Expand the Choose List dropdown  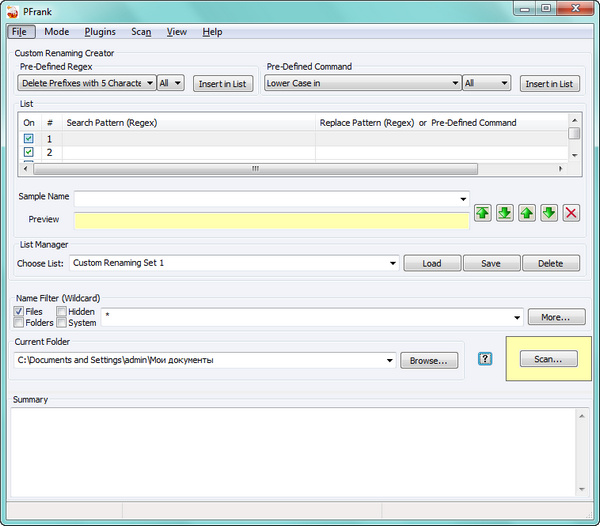pyautogui.click(x=393, y=263)
